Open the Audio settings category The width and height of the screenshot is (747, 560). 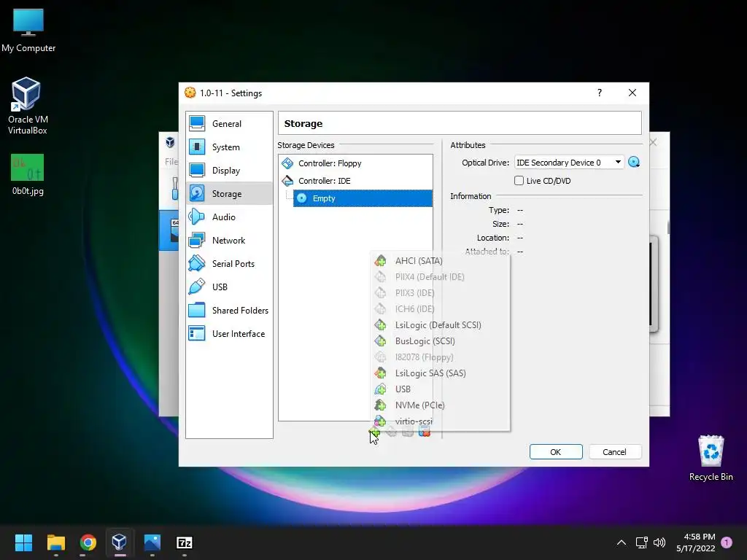point(229,217)
